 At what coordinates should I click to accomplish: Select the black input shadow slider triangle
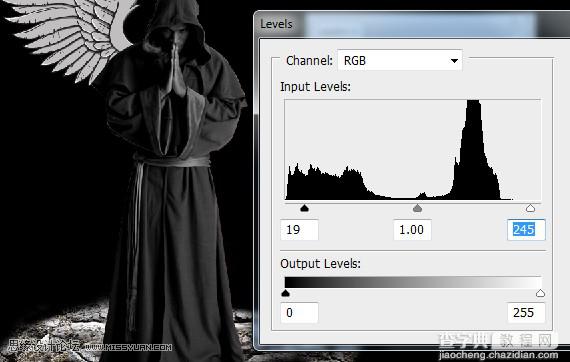(x=305, y=208)
